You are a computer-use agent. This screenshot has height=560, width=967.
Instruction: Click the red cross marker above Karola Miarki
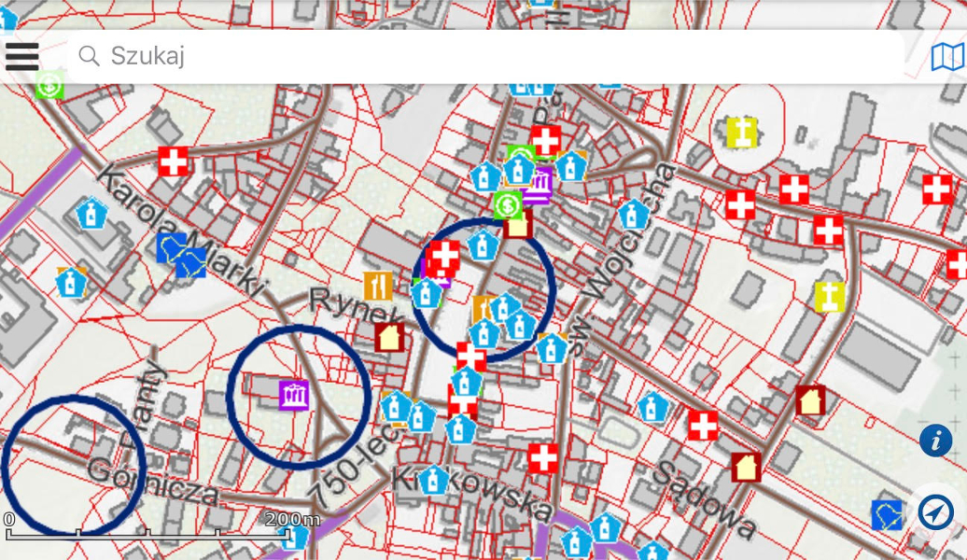[173, 161]
